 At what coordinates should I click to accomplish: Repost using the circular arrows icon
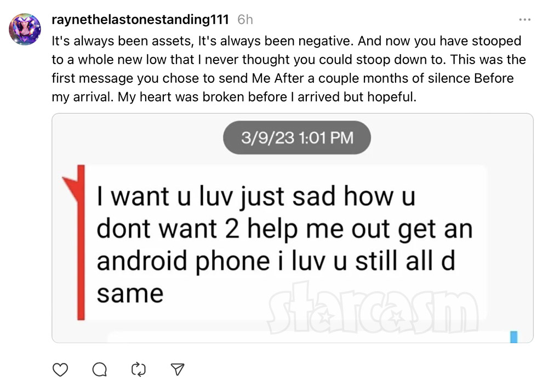coord(139,370)
